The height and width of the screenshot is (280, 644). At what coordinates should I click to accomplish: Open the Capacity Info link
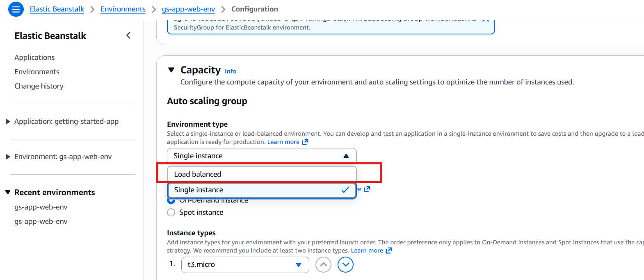tap(231, 71)
